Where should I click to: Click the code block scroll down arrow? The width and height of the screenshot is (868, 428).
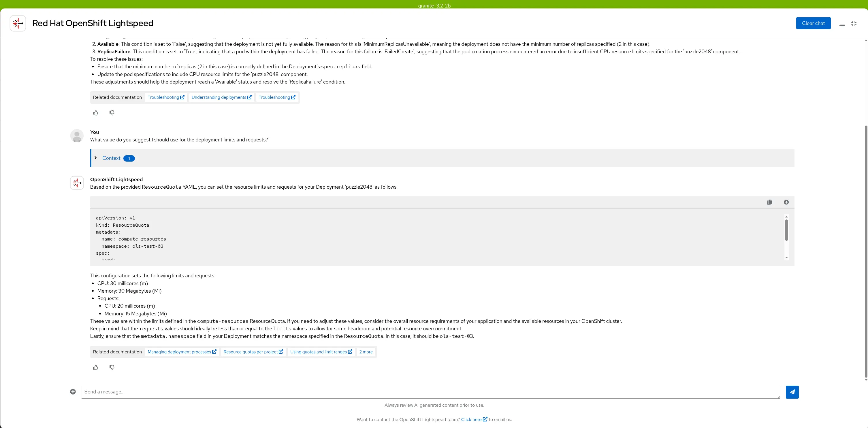(786, 257)
